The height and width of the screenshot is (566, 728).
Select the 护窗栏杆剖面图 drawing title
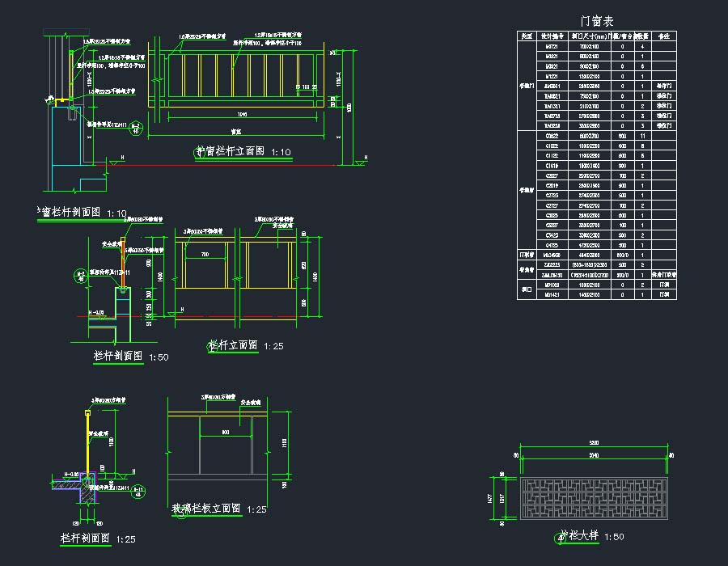pyautogui.click(x=69, y=212)
